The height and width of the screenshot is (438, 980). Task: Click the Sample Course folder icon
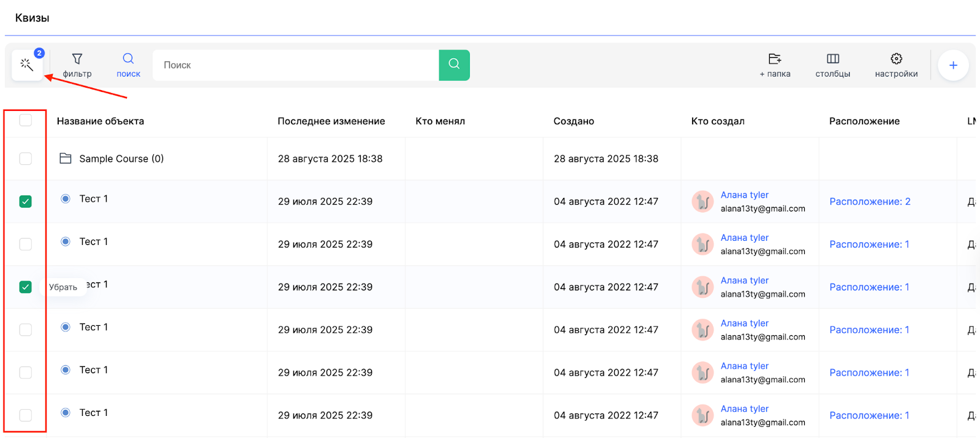click(66, 159)
